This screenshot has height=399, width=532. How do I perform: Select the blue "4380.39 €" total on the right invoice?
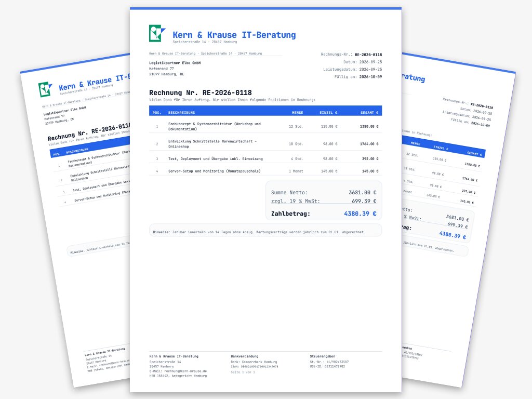point(453,234)
